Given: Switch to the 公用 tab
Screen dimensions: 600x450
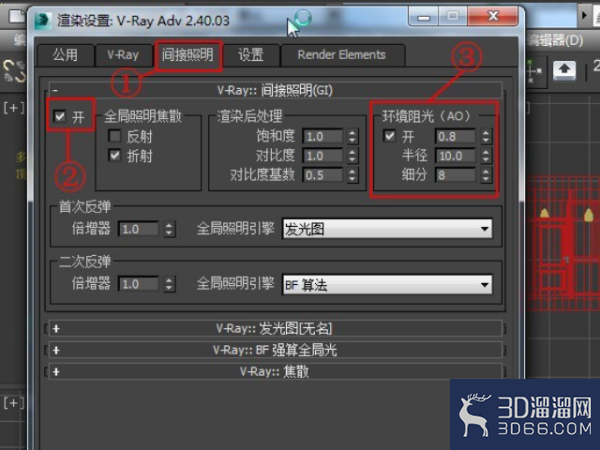Looking at the screenshot, I should (x=65, y=55).
